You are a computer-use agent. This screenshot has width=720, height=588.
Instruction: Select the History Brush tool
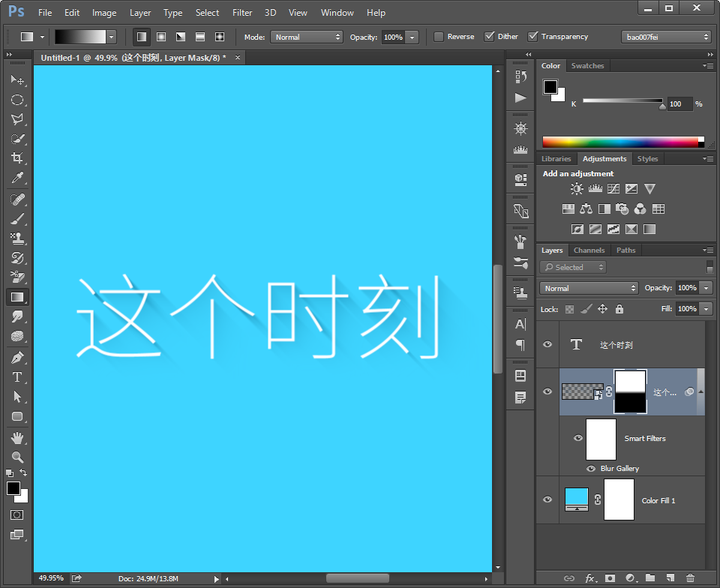coord(17,258)
